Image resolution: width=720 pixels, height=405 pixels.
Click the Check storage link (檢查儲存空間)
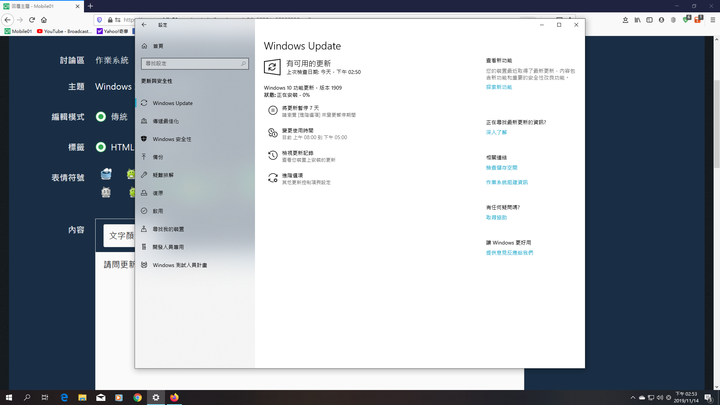(x=501, y=168)
